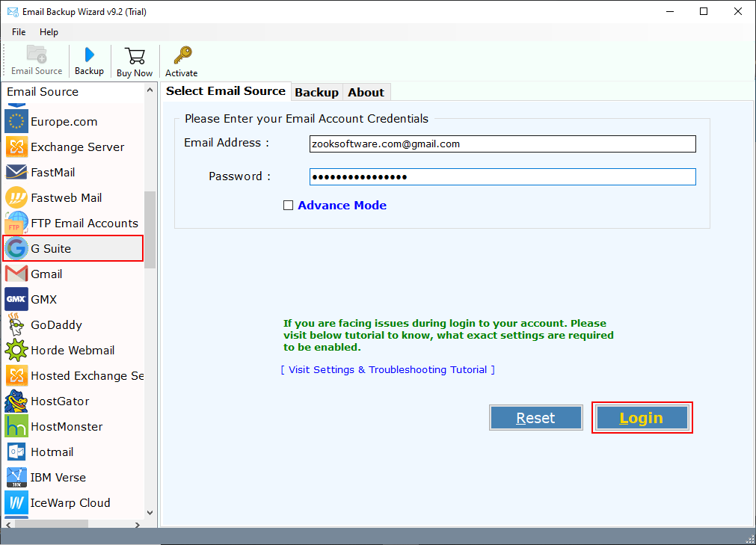Choose the HostMonster icon
This screenshot has height=545, width=756.
(x=16, y=426)
